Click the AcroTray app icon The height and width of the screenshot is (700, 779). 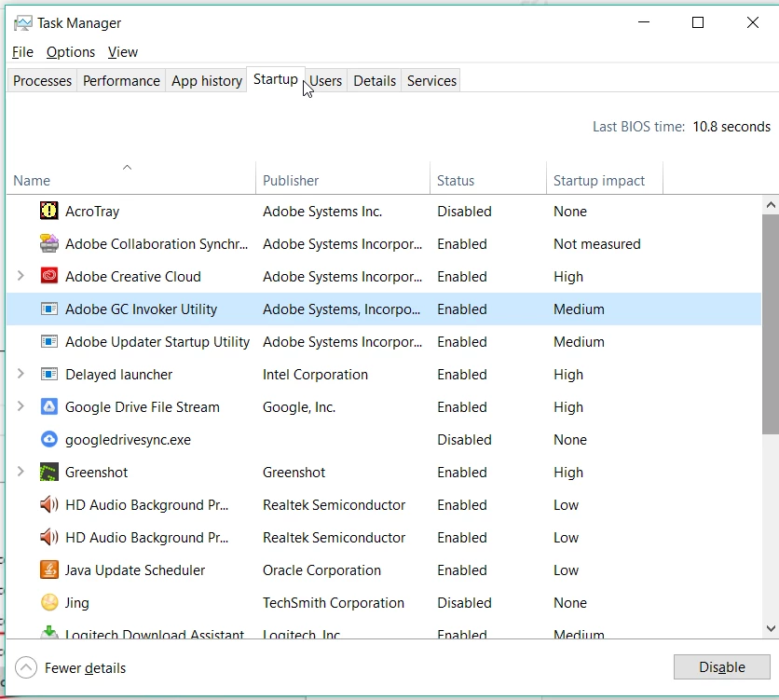pyautogui.click(x=48, y=211)
